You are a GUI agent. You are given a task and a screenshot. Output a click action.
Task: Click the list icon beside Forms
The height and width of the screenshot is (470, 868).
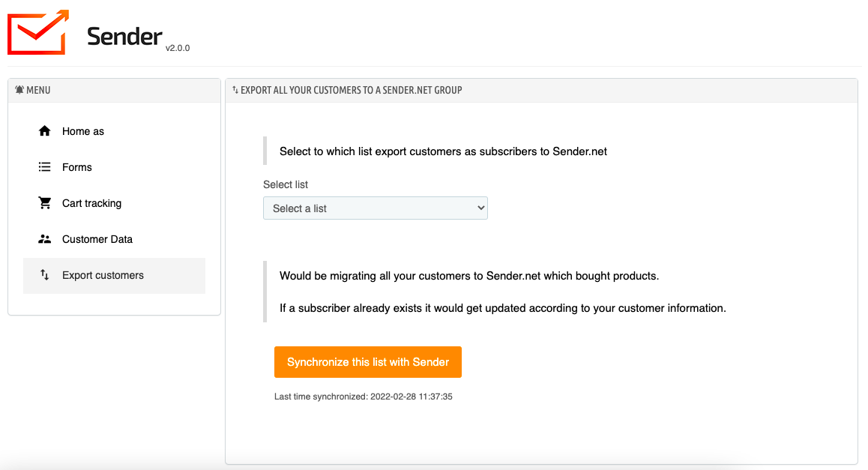tap(45, 167)
